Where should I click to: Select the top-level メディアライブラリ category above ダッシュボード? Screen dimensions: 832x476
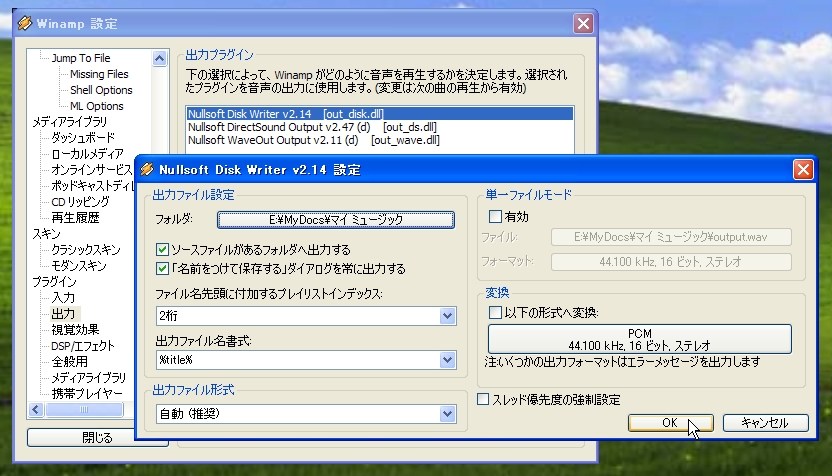tap(70, 122)
